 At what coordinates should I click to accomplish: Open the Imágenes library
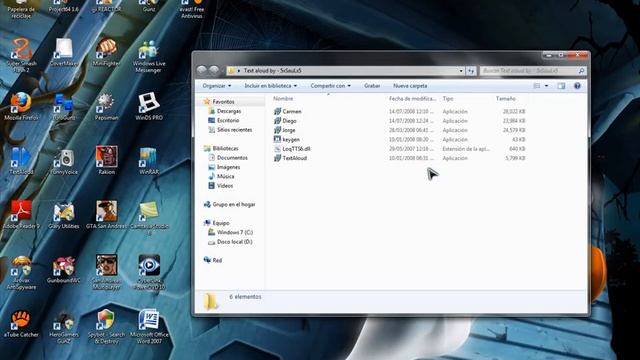pos(228,167)
